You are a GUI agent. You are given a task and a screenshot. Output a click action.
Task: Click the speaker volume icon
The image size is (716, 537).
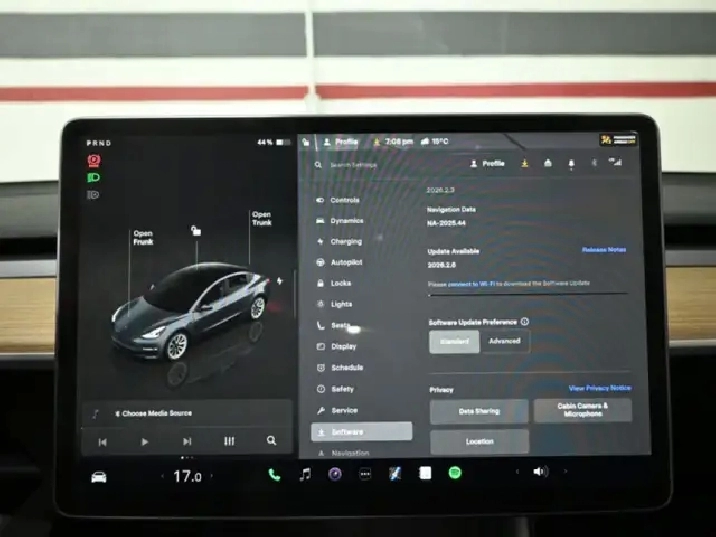pyautogui.click(x=540, y=472)
